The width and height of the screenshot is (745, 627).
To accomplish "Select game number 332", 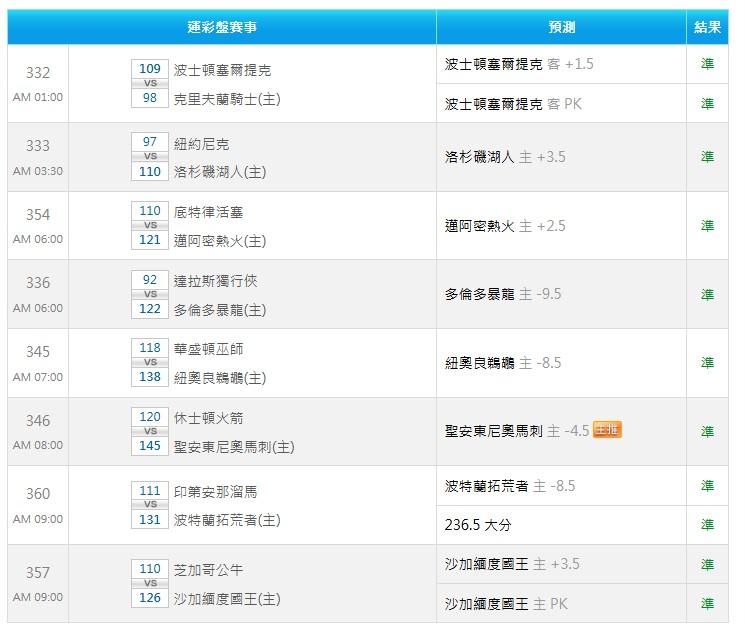I will click(38, 73).
